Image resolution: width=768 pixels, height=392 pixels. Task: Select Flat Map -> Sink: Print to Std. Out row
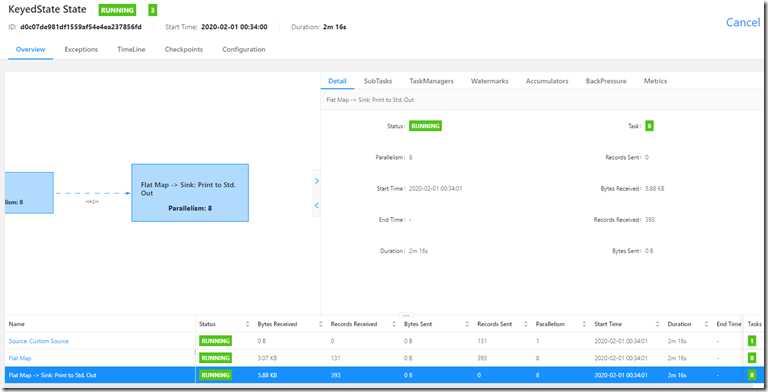[x=384, y=375]
